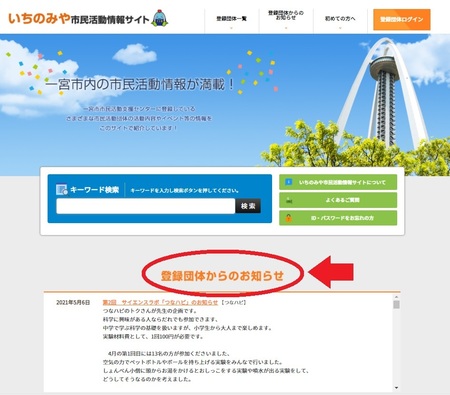Click the dropdown arrow under 登録団体一覧
Screen dimensions: 450x395
(x=231, y=28)
